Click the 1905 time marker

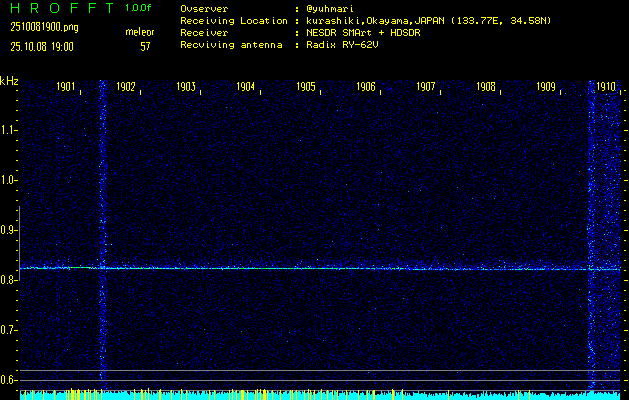(x=306, y=87)
